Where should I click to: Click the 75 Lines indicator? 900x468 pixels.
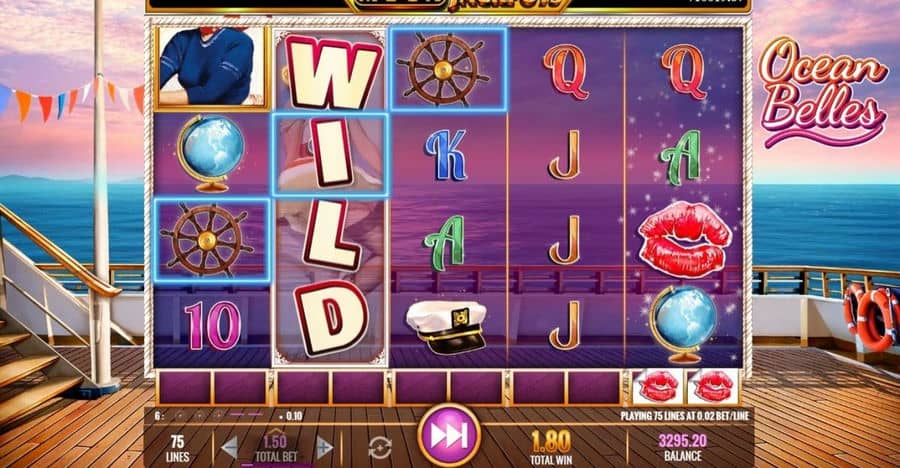(177, 448)
